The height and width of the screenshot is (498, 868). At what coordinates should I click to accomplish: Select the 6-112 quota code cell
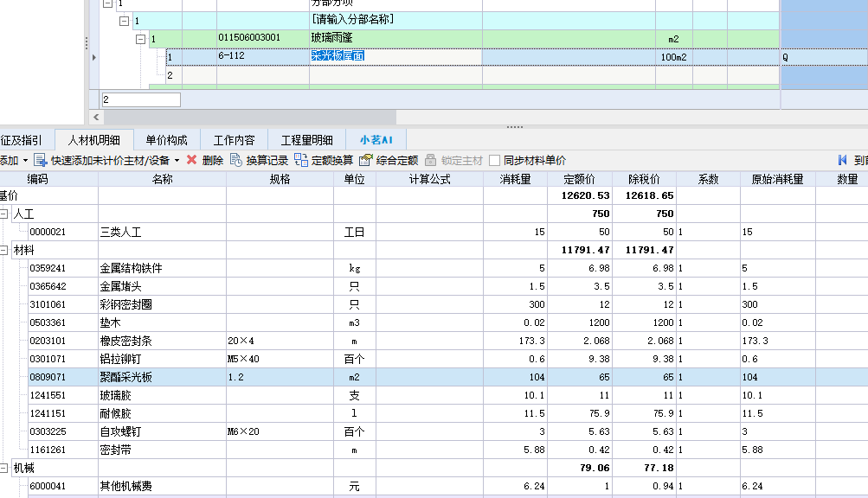pos(263,56)
